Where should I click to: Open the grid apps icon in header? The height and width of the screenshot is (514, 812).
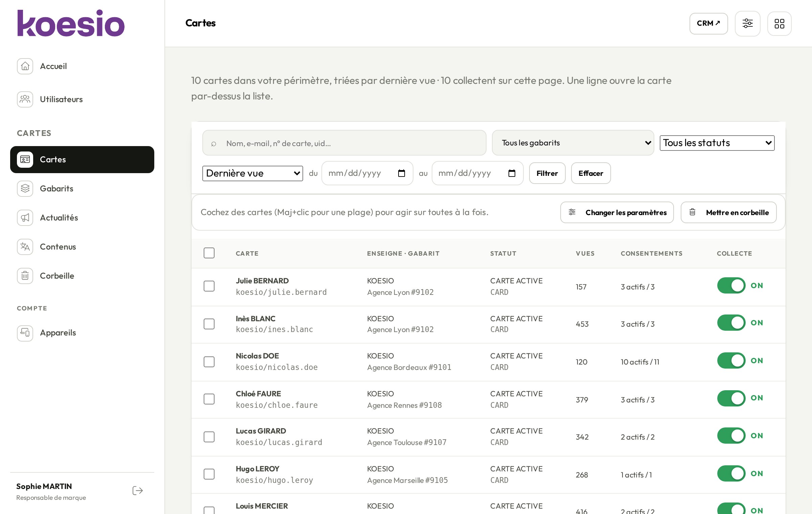click(779, 24)
